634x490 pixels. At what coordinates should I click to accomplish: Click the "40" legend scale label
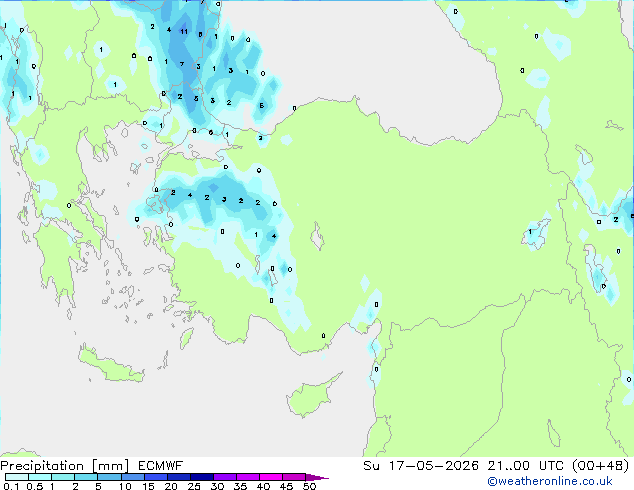tap(263, 486)
